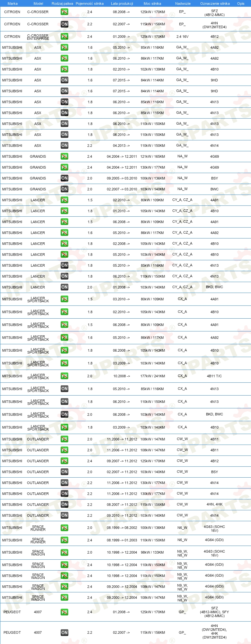Click petrol icon for Lancer 1.5 02.2010 row
This screenshot has width=251, height=644.
pyautogui.click(x=65, y=200)
